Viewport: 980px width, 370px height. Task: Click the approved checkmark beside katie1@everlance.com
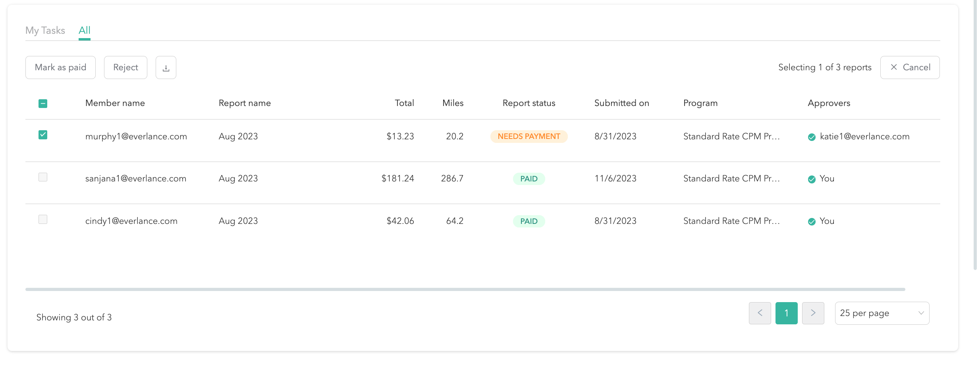coord(812,137)
